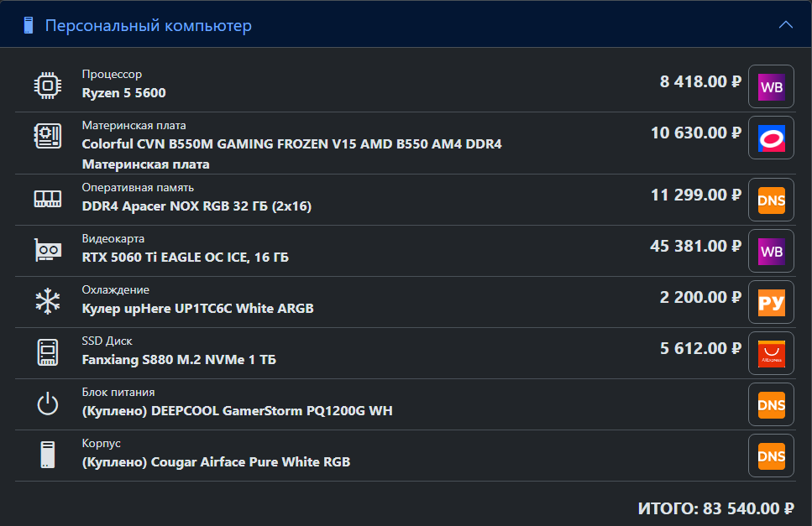
Task: Click the motherboard icon
Action: (x=48, y=137)
